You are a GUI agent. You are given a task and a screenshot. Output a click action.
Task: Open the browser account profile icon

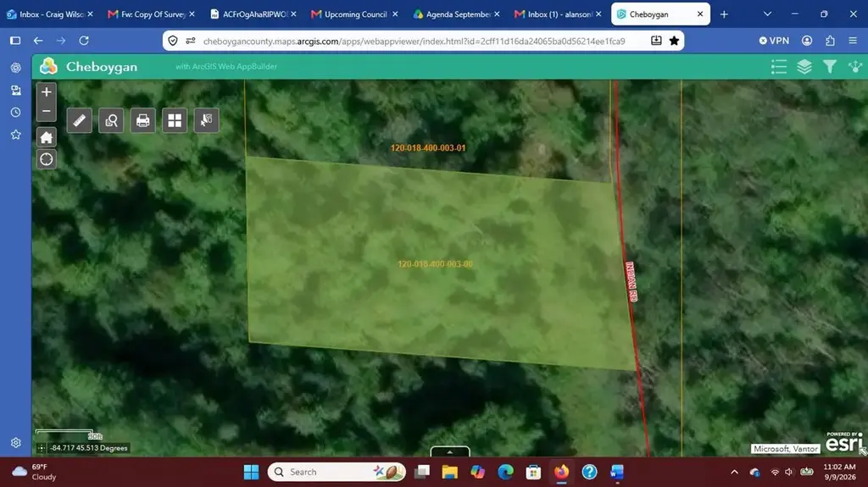point(807,41)
